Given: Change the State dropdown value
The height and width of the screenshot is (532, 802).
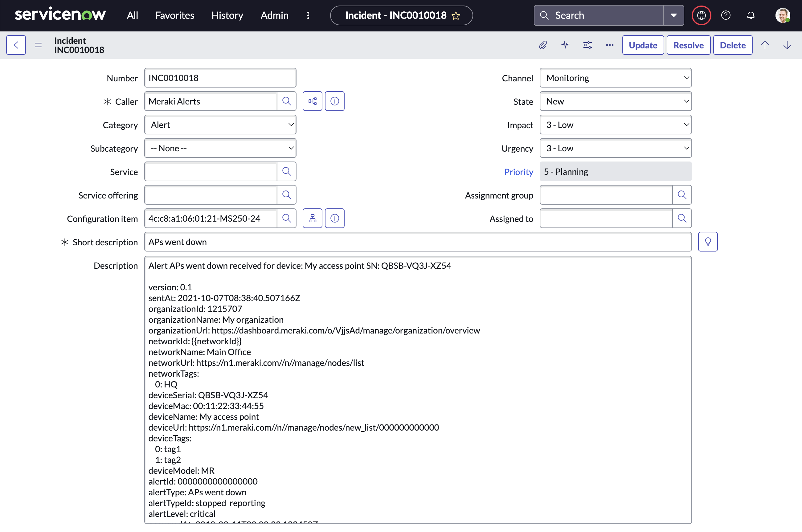Looking at the screenshot, I should [616, 101].
